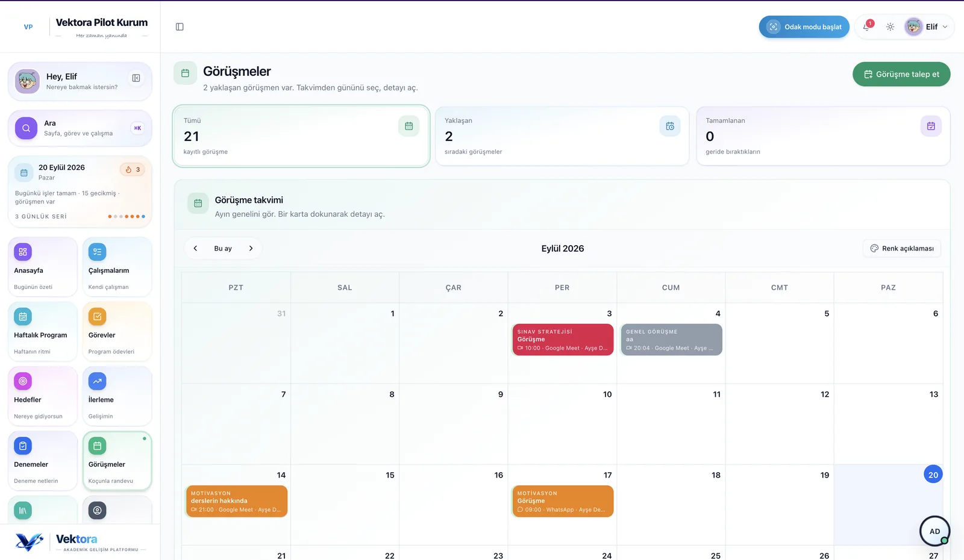Open the 20 Eylül 2026 daily summary card
The height and width of the screenshot is (560, 964).
click(80, 191)
